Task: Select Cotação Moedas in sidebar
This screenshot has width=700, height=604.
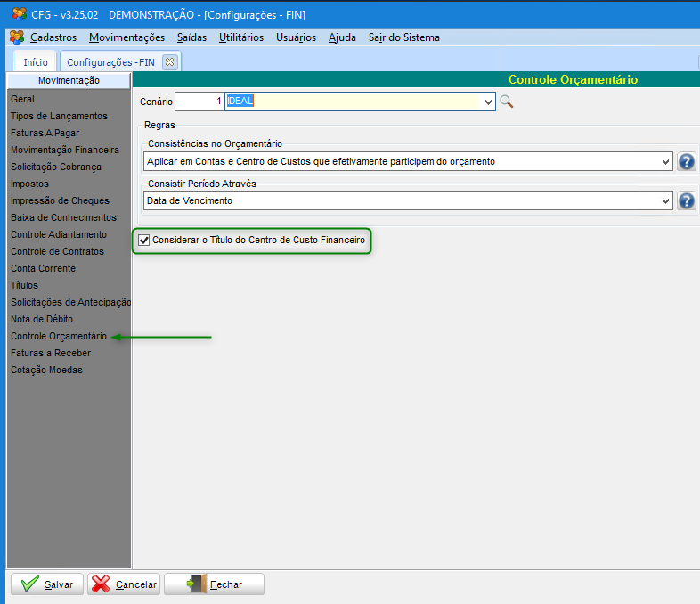Action: [x=46, y=370]
